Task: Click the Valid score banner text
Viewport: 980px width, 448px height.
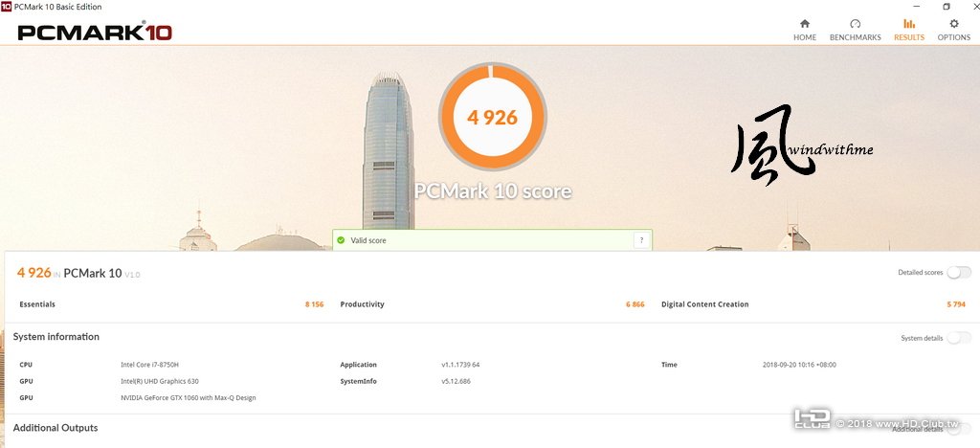Action: tap(368, 240)
